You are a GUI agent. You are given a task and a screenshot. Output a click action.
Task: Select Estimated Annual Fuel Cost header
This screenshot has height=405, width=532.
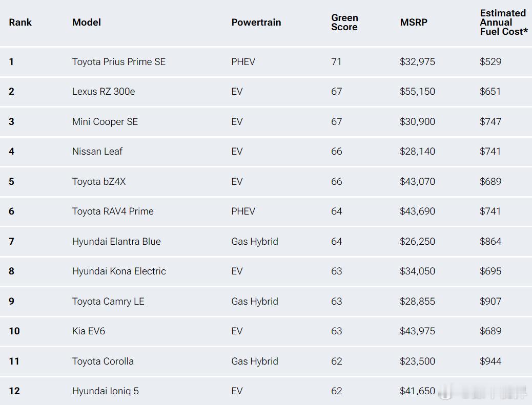pyautogui.click(x=504, y=23)
